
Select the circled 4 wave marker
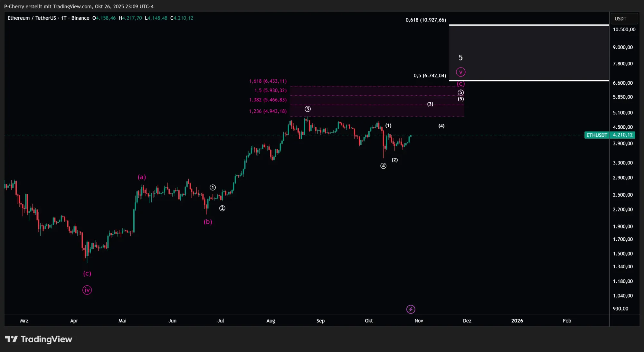(x=383, y=166)
